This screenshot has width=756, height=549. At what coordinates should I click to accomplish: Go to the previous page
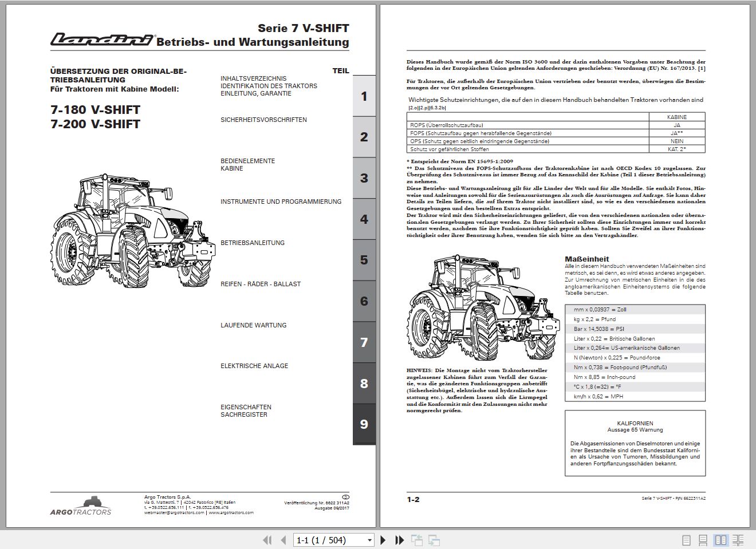tap(283, 540)
